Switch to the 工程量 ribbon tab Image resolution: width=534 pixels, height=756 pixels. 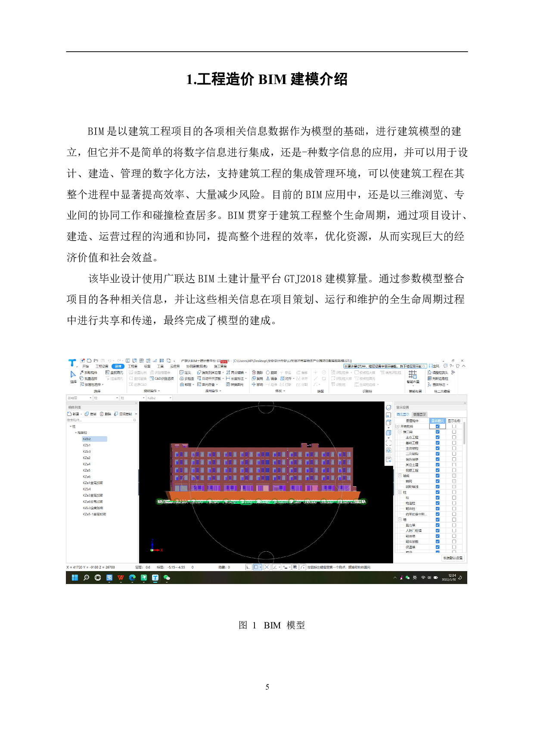click(x=133, y=366)
